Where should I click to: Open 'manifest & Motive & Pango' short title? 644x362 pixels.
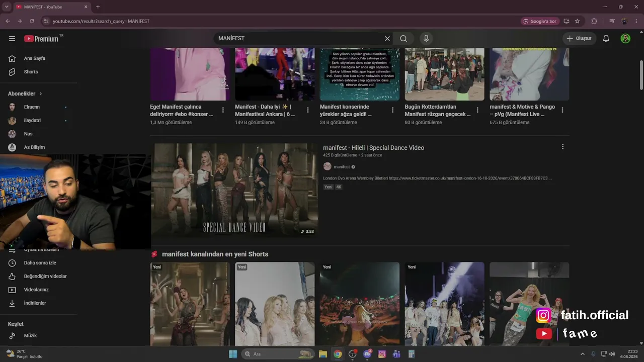[x=522, y=111]
